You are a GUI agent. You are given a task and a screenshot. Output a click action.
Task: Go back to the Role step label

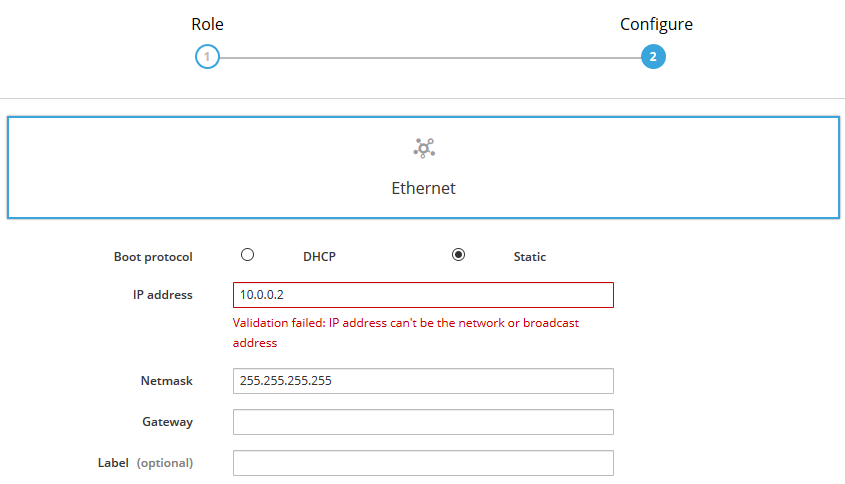click(x=207, y=24)
